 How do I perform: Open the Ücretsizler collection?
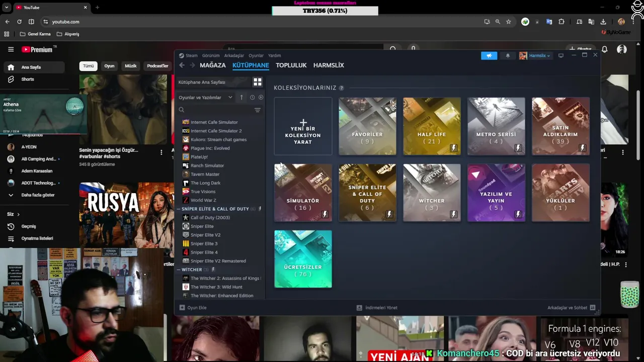[303, 259]
